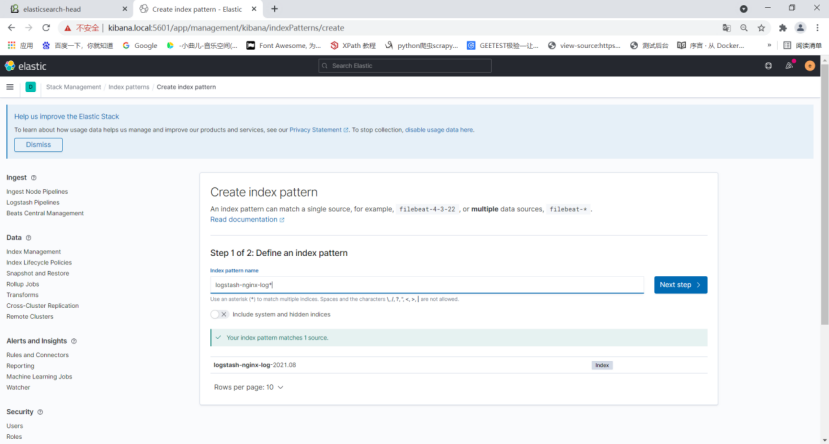Open Chrome profile icon
829x444 pixels.
click(800, 28)
